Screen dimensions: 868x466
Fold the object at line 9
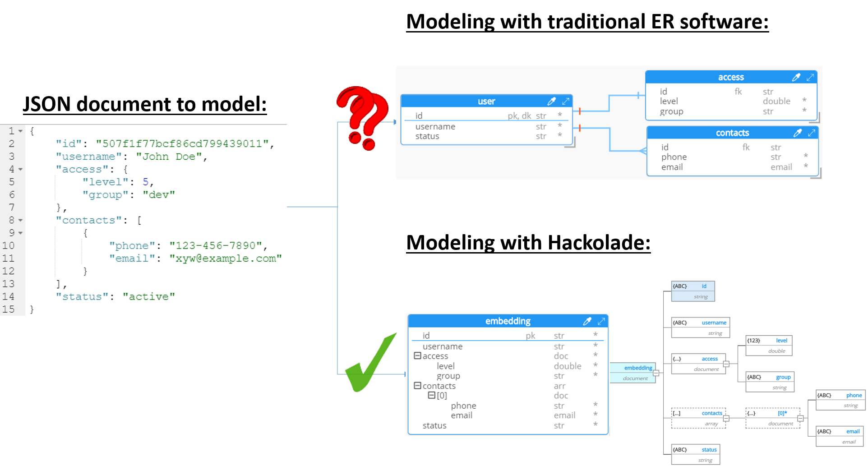click(x=20, y=233)
